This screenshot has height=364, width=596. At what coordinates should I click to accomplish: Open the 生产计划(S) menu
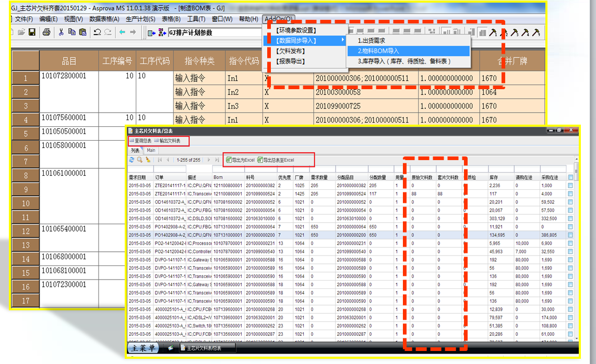140,19
